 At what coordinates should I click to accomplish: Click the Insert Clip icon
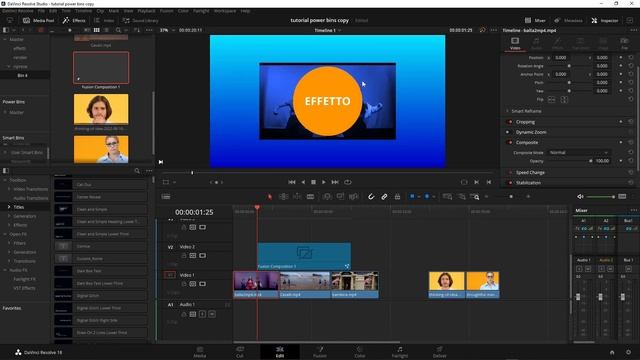(x=327, y=197)
